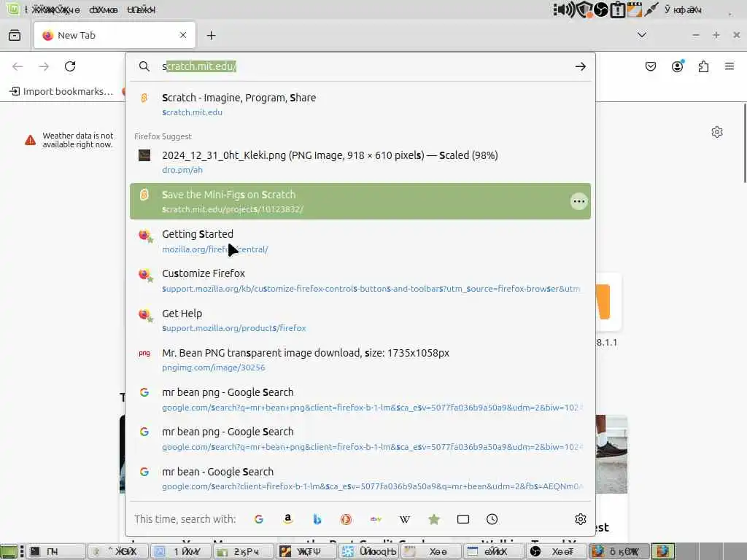Click the clapperboard tray icon

(634, 9)
